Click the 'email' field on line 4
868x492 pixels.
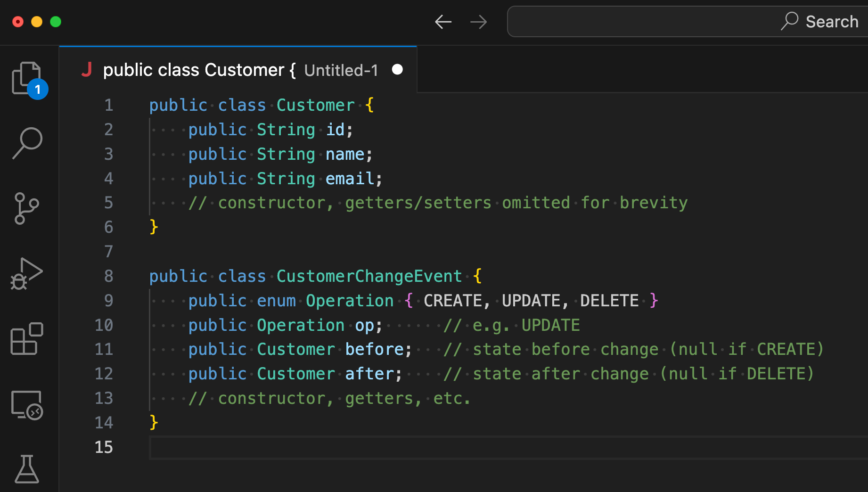click(x=350, y=179)
